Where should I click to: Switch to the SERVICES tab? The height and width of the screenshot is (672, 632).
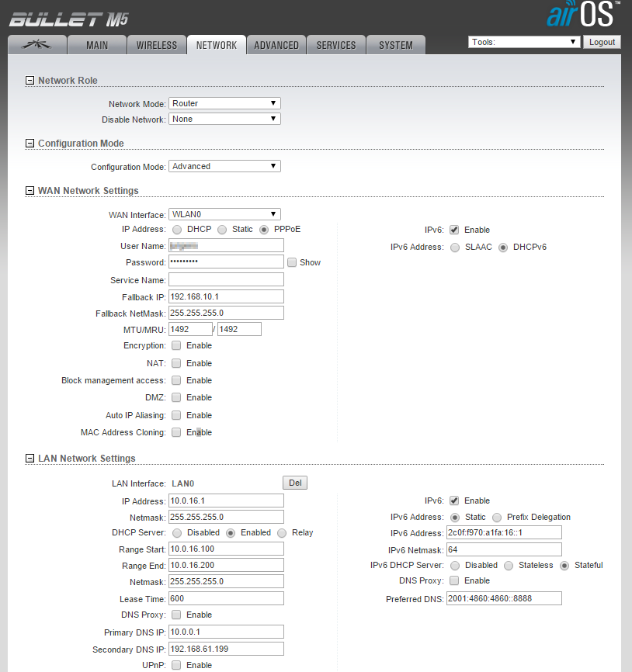click(335, 44)
